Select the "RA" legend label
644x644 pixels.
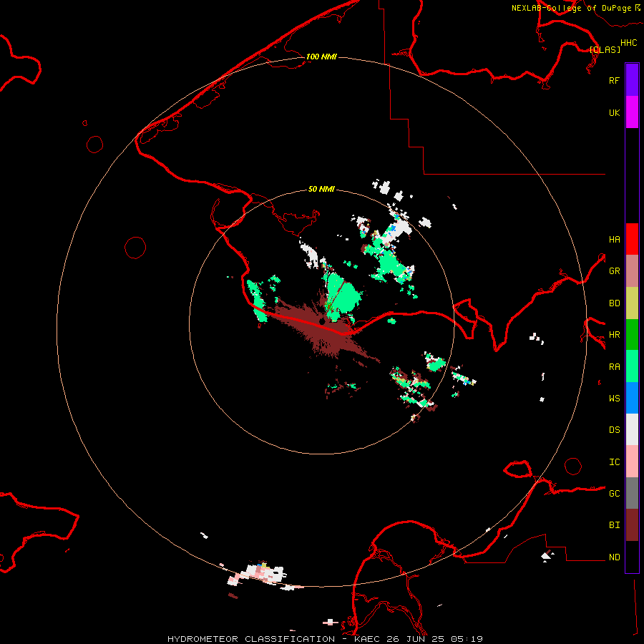point(614,367)
